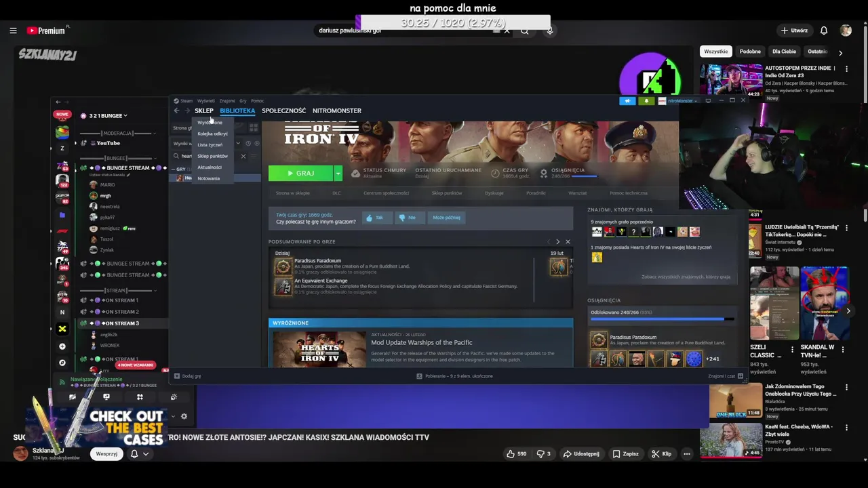
Task: Open the Wyświetl menu in Steam
Action: pyautogui.click(x=205, y=101)
